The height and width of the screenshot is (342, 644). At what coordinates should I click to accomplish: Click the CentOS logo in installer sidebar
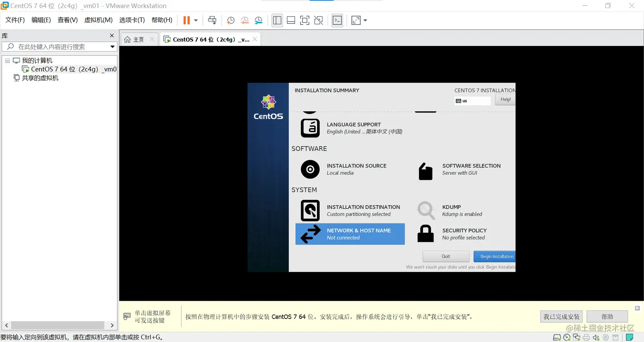tap(268, 107)
